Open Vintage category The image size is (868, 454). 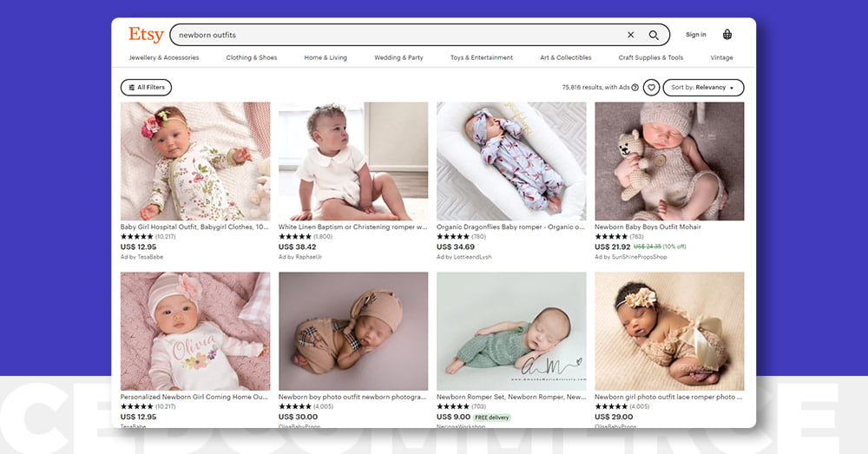[x=722, y=57]
